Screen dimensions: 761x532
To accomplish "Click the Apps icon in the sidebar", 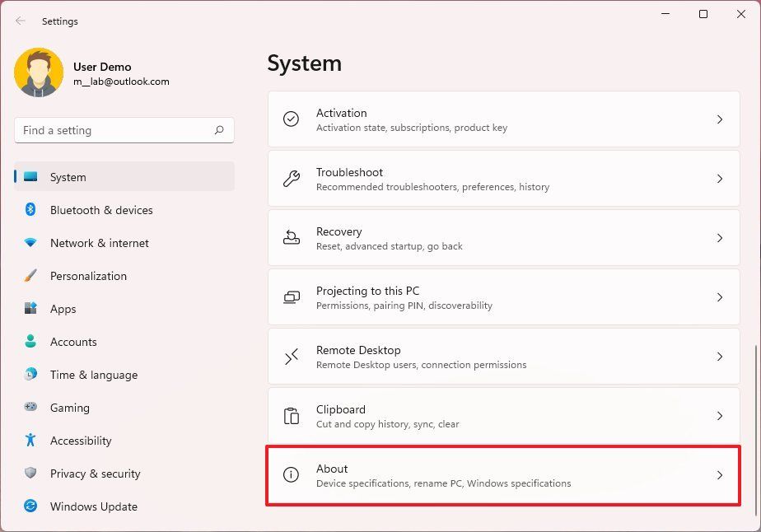I will pos(30,309).
